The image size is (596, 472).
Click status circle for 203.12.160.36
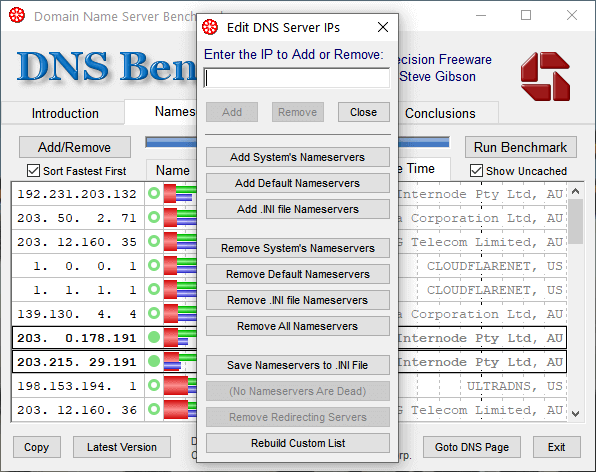tap(154, 409)
